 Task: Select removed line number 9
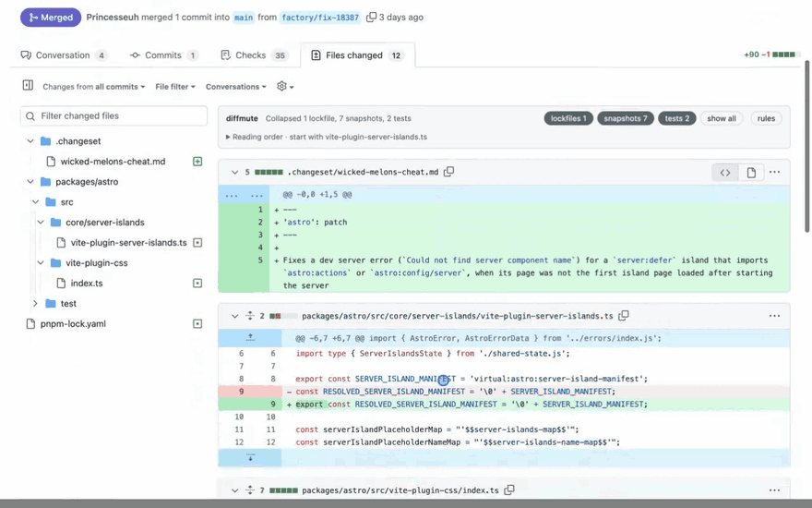point(241,392)
